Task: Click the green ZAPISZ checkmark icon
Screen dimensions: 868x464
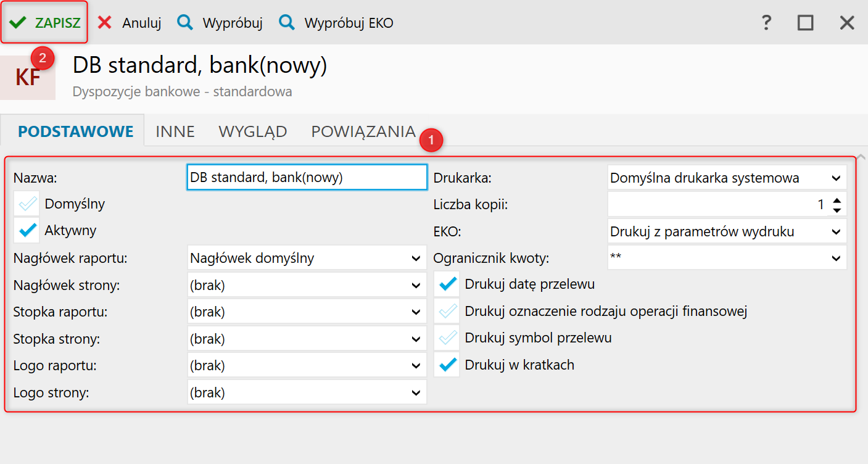Action: 17,23
